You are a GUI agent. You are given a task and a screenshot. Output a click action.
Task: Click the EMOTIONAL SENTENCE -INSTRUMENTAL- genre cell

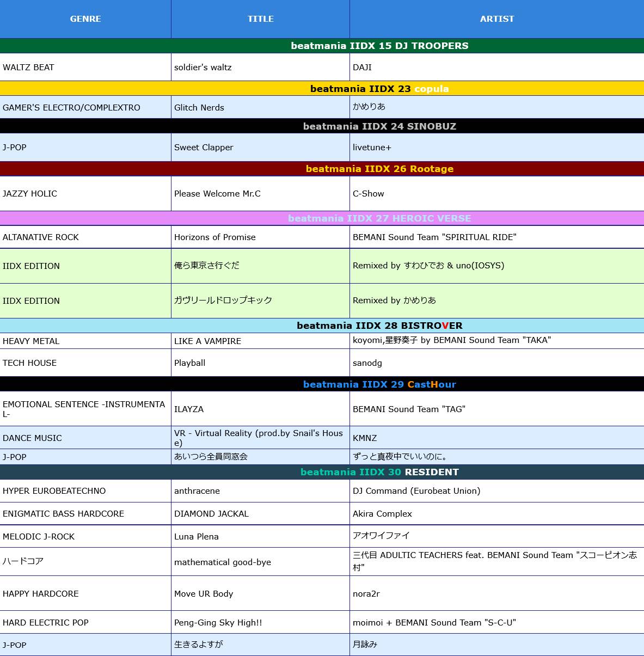[85, 409]
